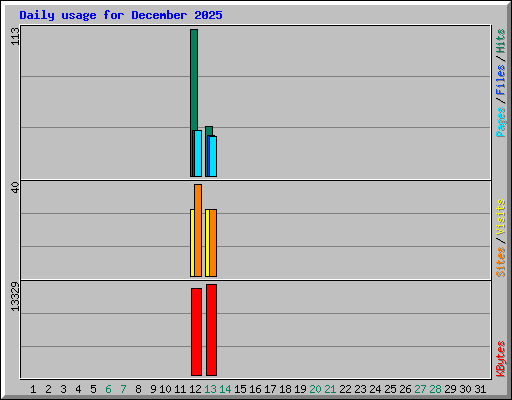Click the axis value '40'
This screenshot has height=400, width=512.
pyautogui.click(x=15, y=187)
